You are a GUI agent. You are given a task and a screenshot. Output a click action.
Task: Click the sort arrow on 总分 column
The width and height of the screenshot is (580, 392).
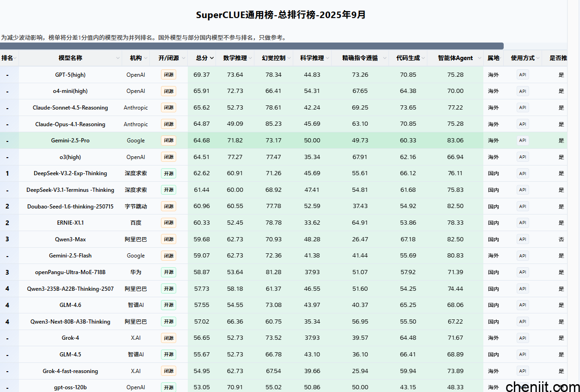(212, 58)
